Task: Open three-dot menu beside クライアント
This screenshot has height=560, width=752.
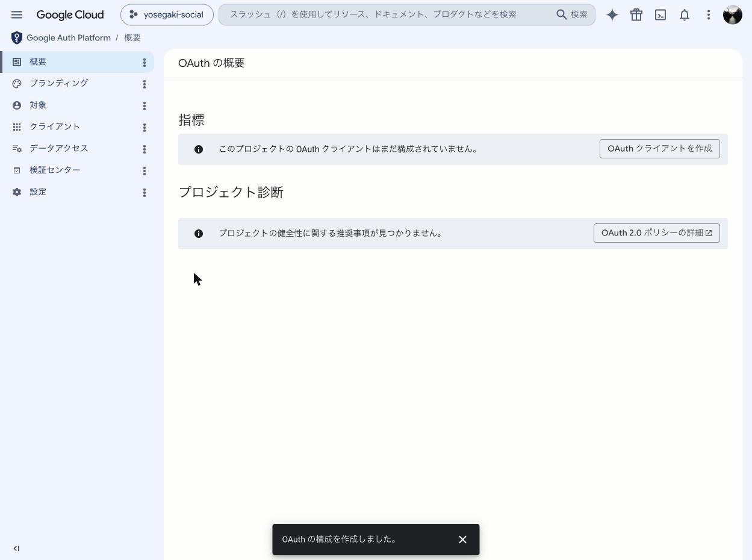Action: pos(144,128)
